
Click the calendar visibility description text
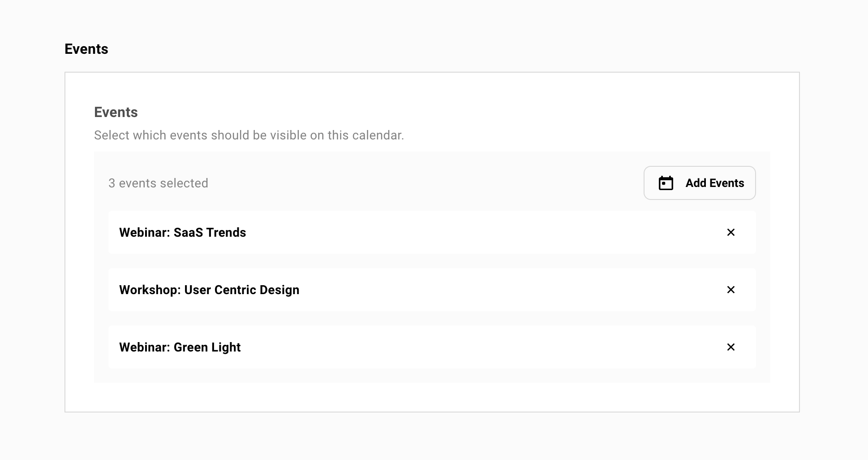coord(249,135)
